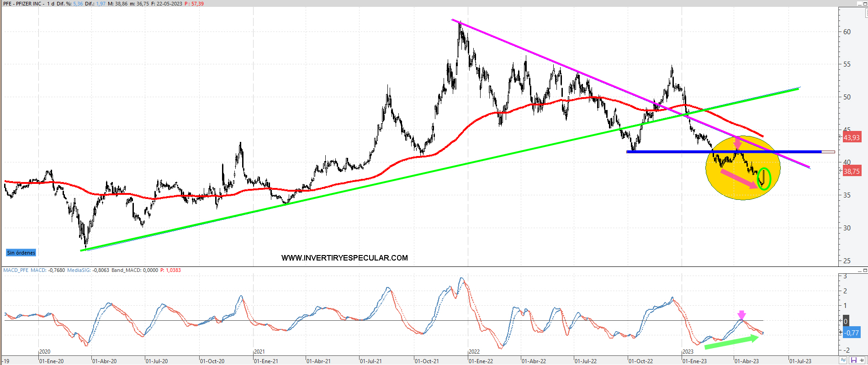868x365 pixels.
Task: Click the save chart floppy disk icon
Action: coord(853,360)
